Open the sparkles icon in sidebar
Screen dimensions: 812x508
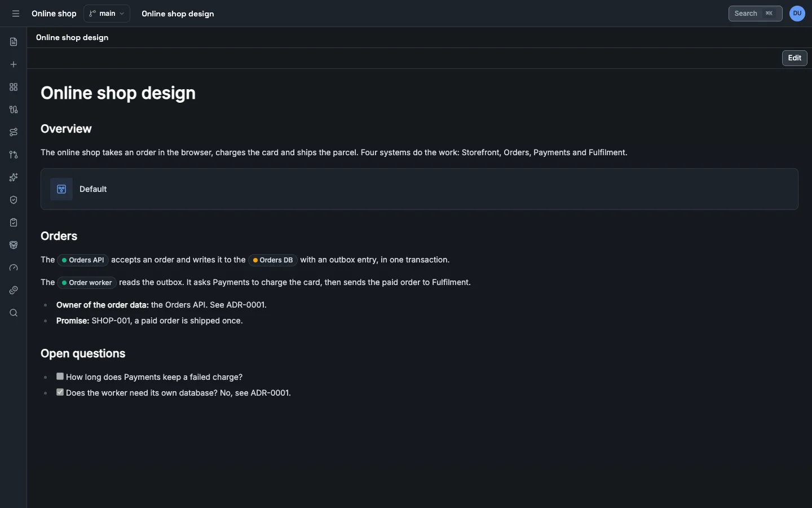14,177
